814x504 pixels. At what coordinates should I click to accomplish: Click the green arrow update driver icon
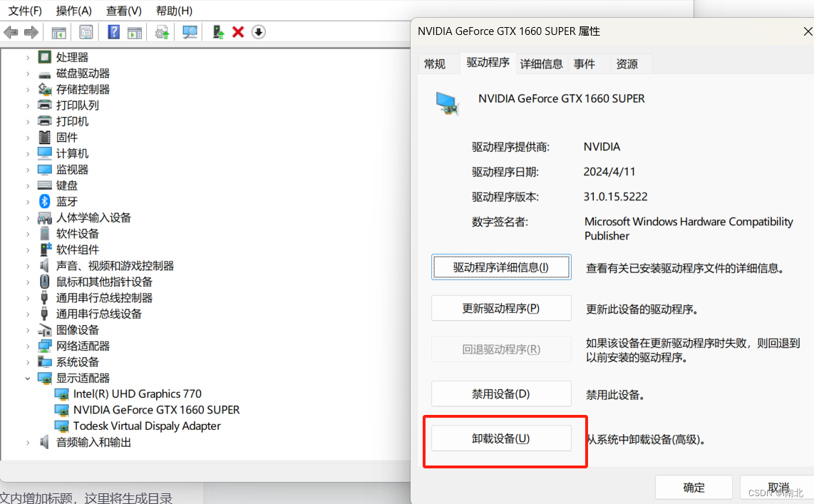218,32
